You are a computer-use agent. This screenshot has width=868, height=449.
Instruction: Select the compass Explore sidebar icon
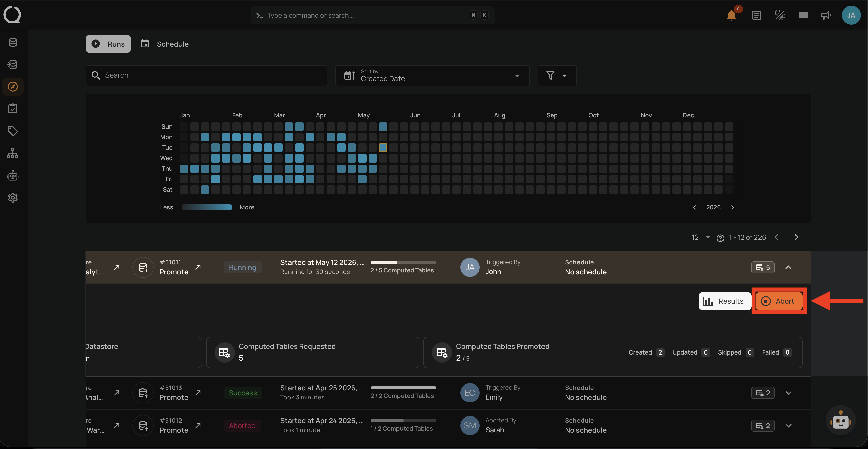(13, 87)
